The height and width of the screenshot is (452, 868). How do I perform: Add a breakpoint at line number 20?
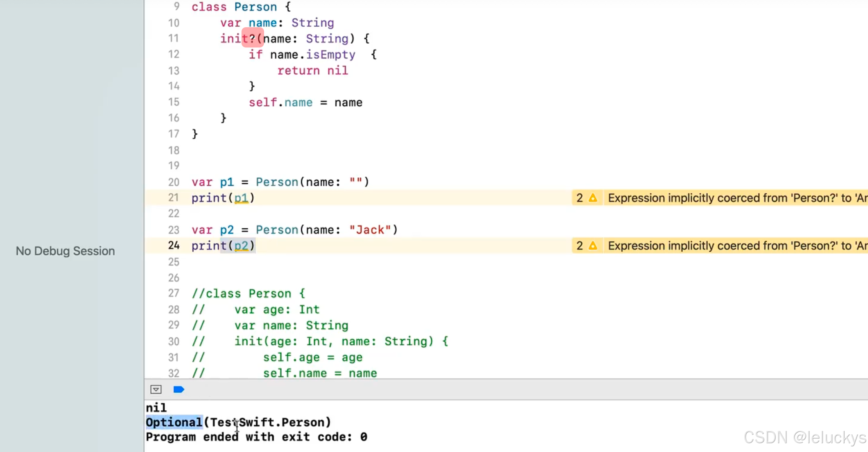[x=173, y=182]
